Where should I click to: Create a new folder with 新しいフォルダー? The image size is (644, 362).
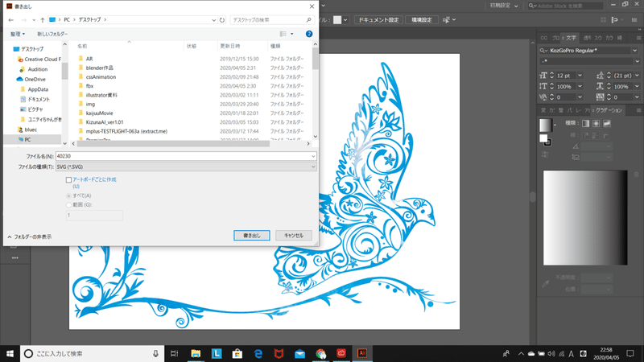[x=52, y=34]
